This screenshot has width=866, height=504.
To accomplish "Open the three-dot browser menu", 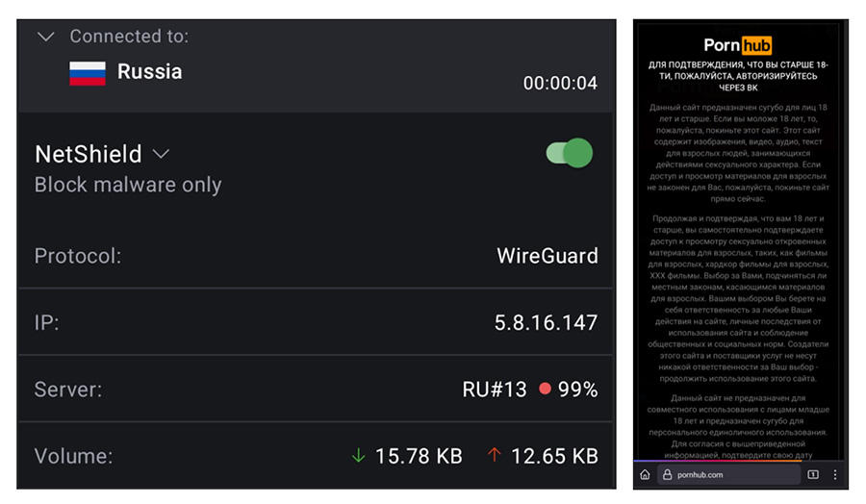I will coord(835,475).
